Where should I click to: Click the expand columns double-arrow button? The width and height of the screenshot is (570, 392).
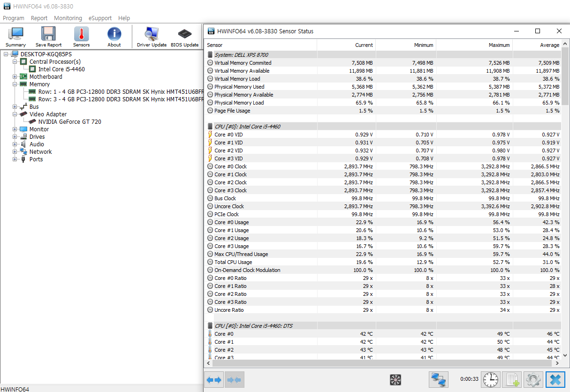tap(214, 380)
